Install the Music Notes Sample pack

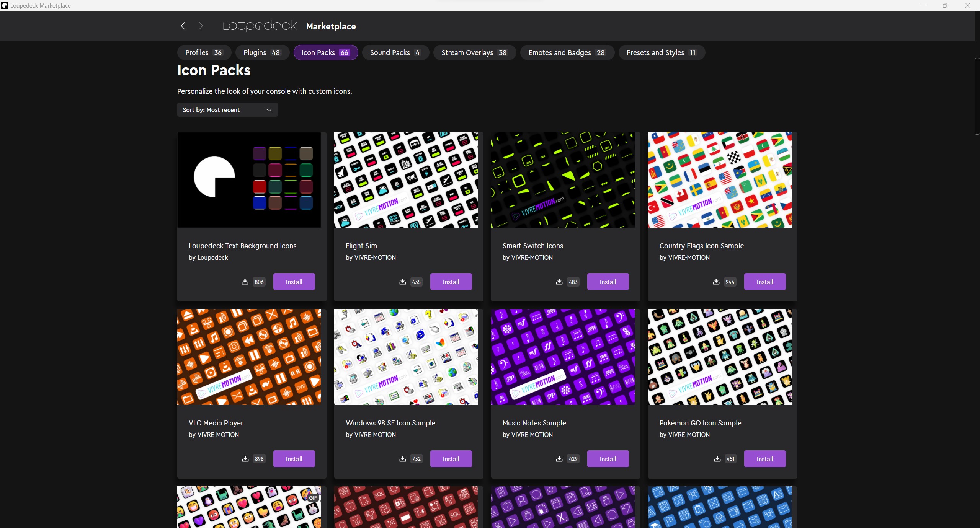(608, 459)
